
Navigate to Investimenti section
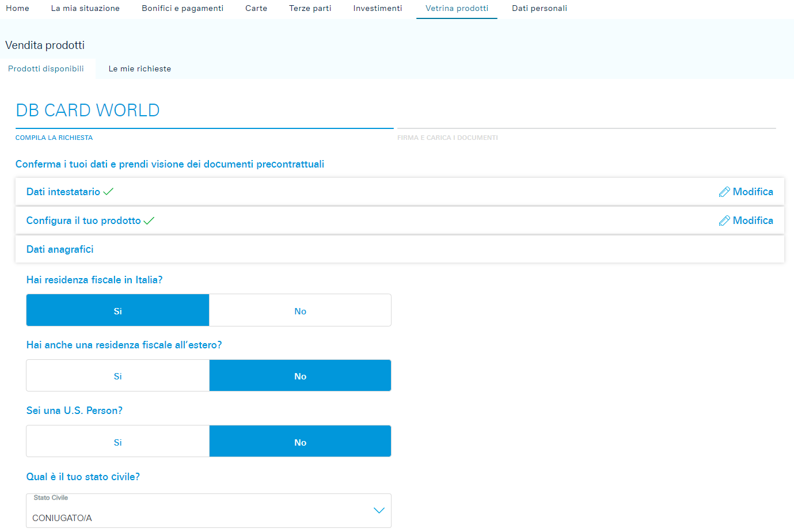(x=378, y=8)
